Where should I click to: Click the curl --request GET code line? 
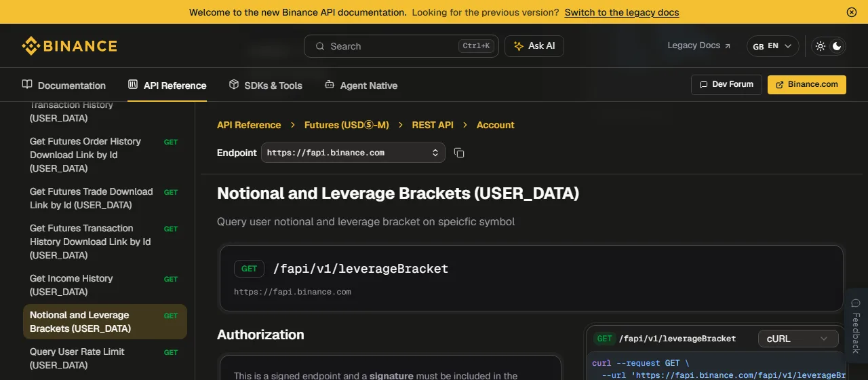[x=640, y=363]
